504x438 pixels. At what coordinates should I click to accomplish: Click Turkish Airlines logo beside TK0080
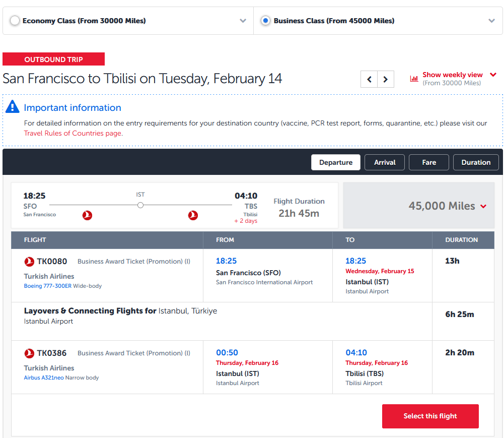29,262
